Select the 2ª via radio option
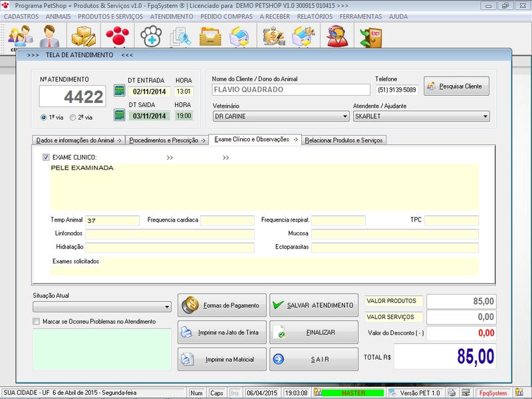This screenshot has height=399, width=532. point(72,117)
